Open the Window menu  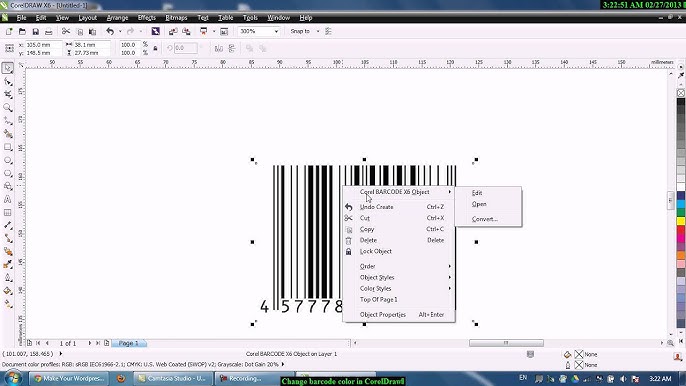278,18
